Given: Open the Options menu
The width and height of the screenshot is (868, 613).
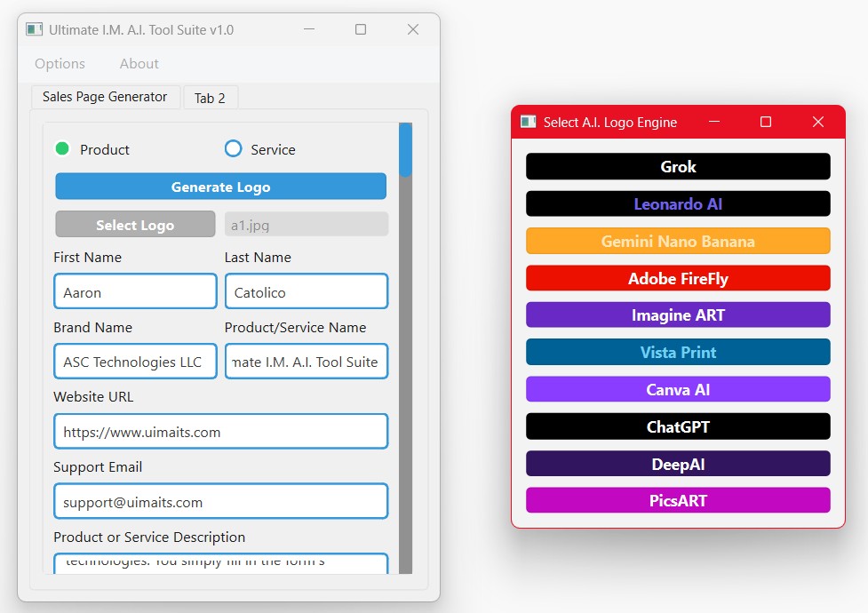Looking at the screenshot, I should point(59,63).
